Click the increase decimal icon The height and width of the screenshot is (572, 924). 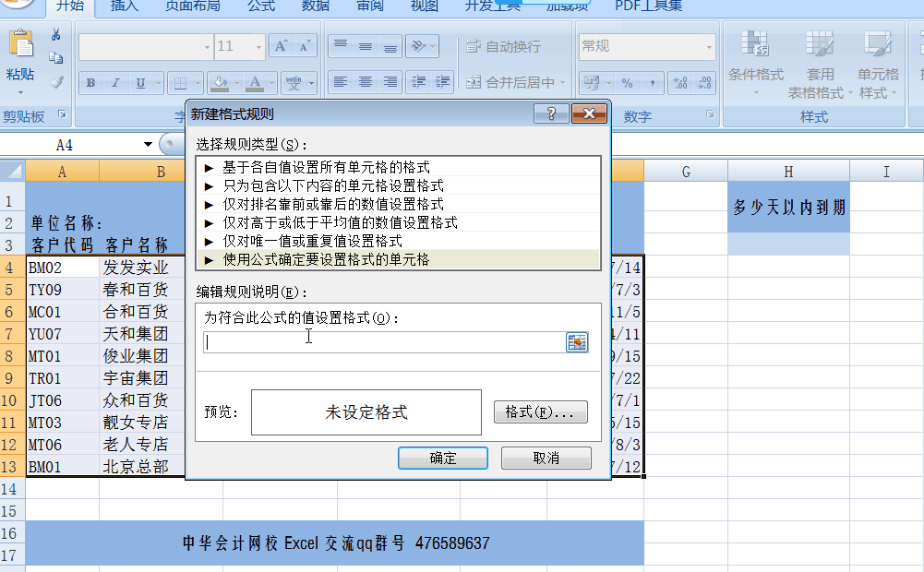[x=681, y=83]
